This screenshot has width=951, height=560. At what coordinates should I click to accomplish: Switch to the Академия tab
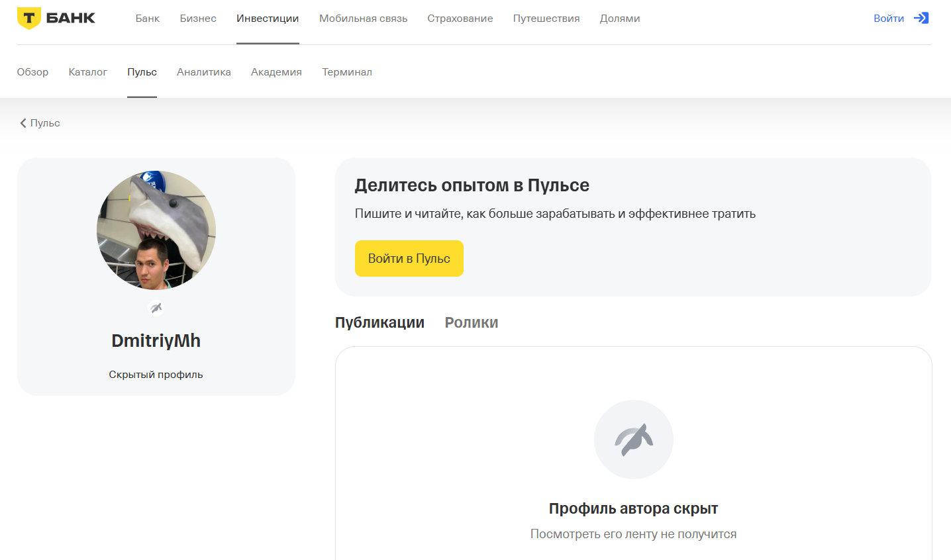(276, 72)
